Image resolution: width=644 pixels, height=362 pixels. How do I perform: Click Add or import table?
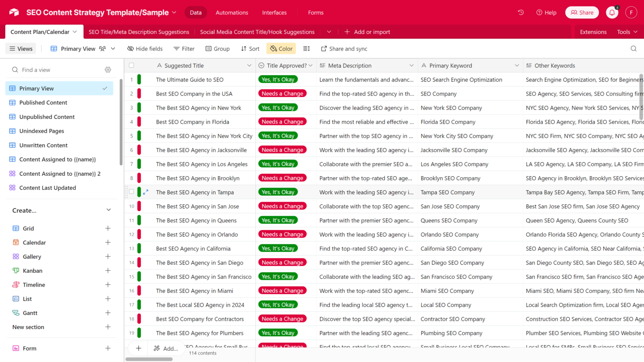tap(368, 32)
